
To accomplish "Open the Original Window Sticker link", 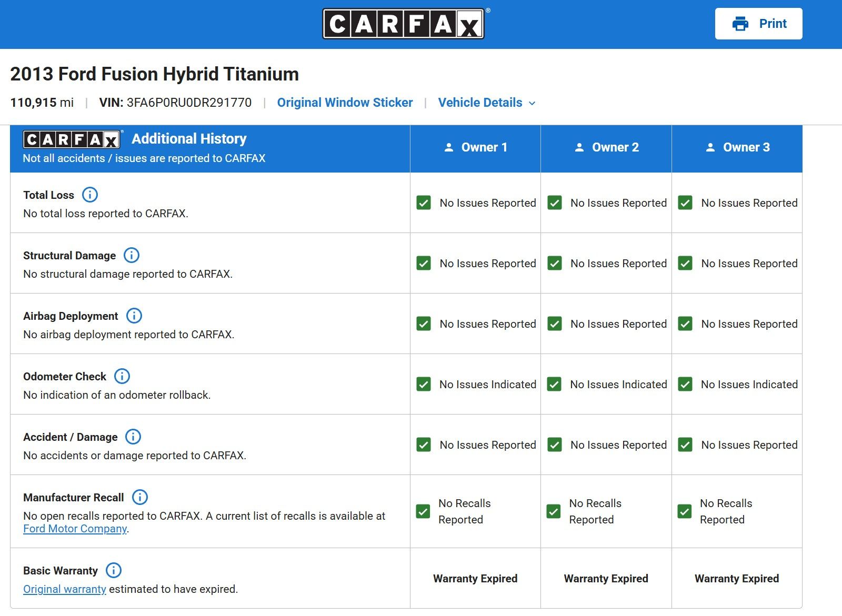I will tap(345, 103).
